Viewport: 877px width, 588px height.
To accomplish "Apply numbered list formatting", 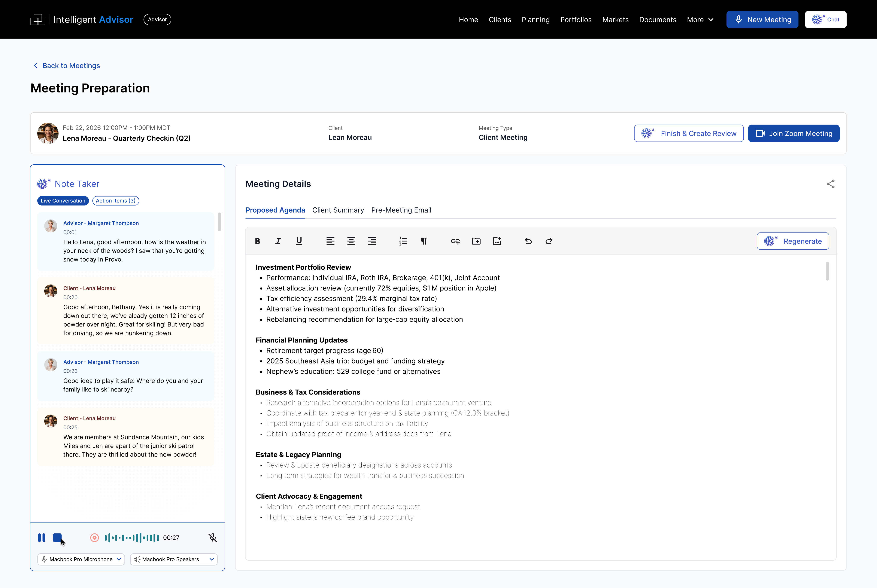I will (x=403, y=241).
